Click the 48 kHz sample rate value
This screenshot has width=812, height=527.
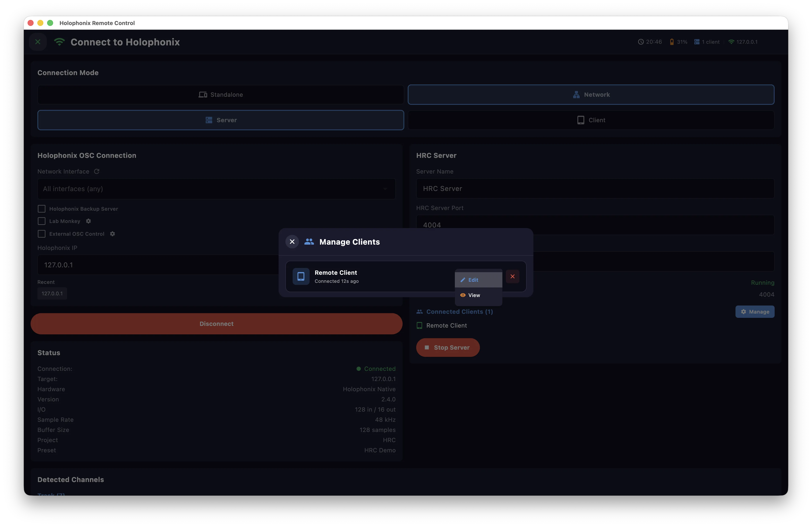point(385,420)
